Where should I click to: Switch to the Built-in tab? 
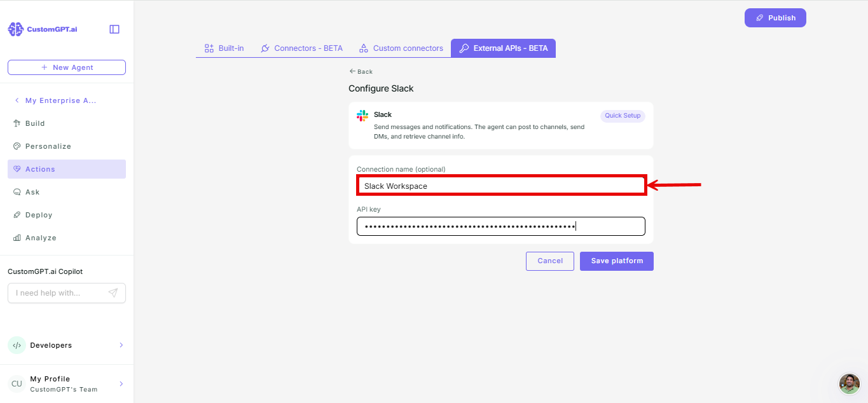(224, 48)
